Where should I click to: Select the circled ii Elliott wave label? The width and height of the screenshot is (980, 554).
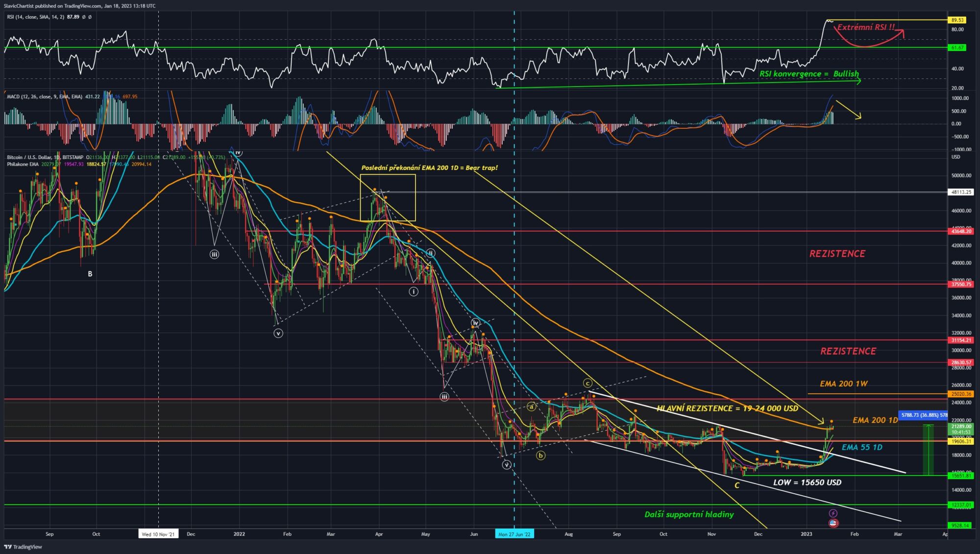point(430,253)
